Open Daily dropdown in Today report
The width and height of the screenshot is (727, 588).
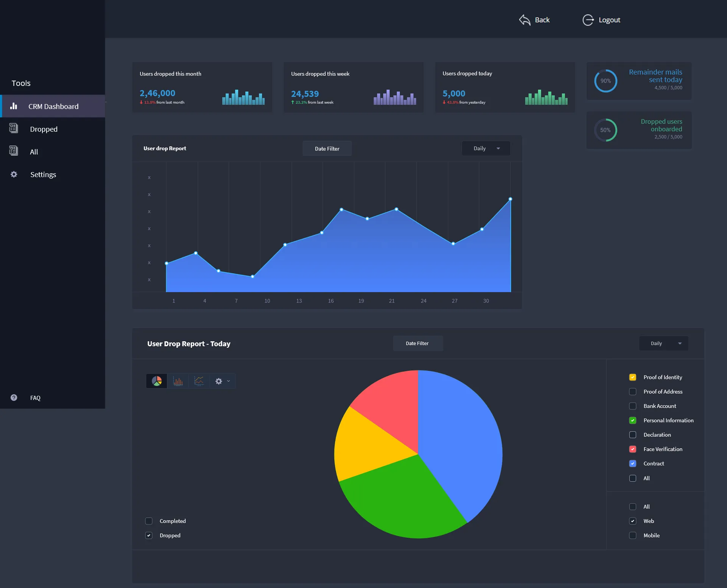click(663, 343)
